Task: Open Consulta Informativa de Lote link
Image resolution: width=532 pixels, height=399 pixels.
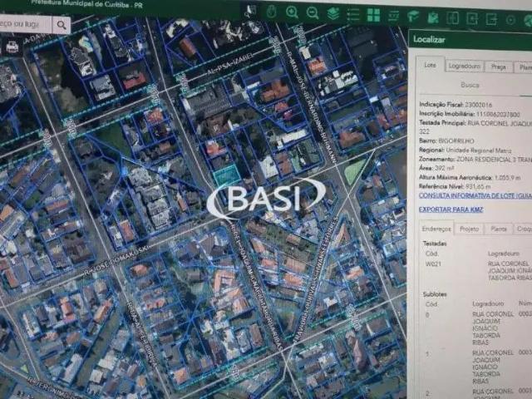Action: tap(475, 196)
